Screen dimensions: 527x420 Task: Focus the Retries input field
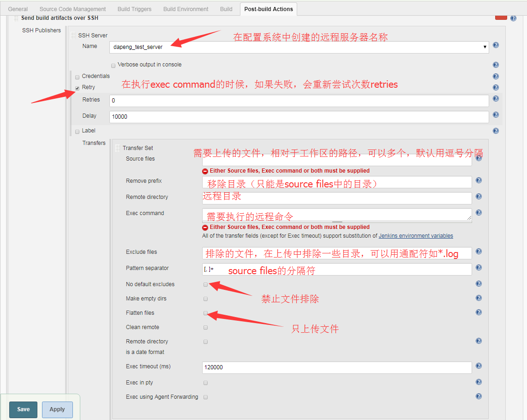(x=299, y=101)
